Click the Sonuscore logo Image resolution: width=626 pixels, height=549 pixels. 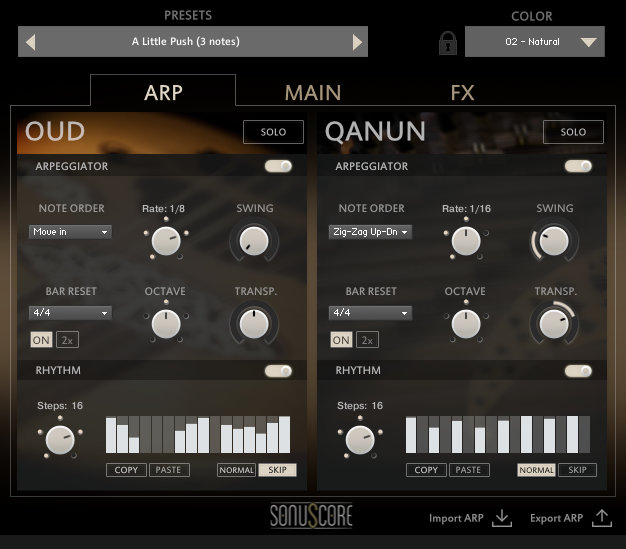click(x=311, y=515)
